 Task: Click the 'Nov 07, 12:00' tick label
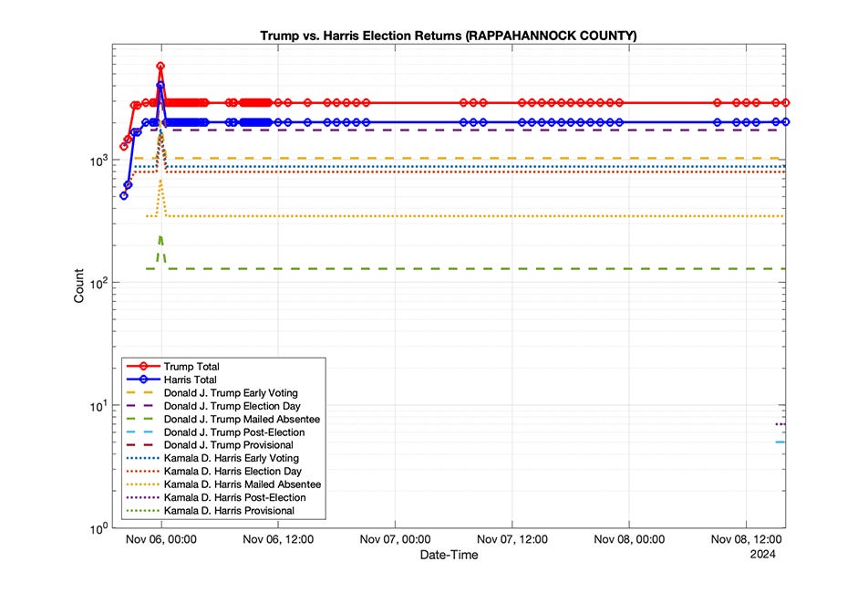[512, 539]
